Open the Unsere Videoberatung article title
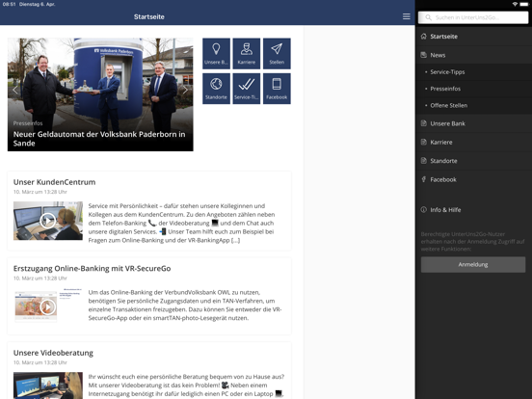The image size is (532, 399). [53, 353]
